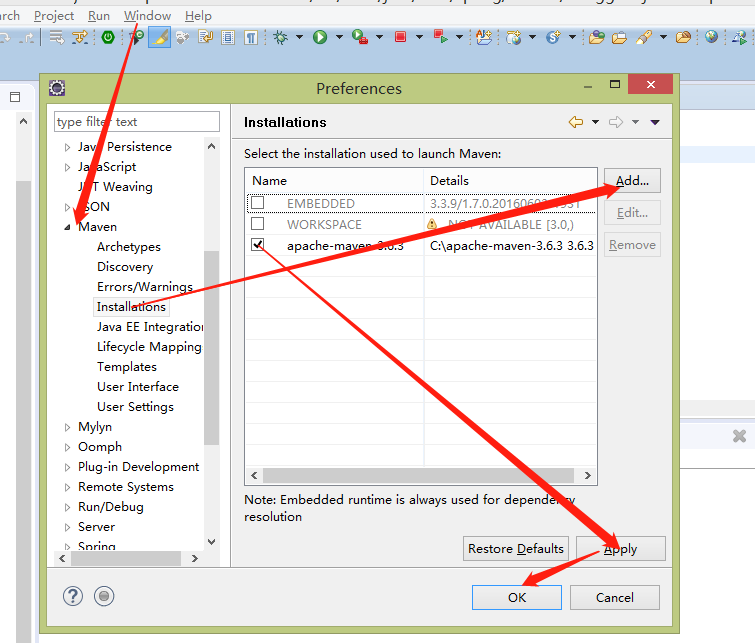755x643 pixels.
Task: Open the Help menu
Action: pyautogui.click(x=198, y=16)
